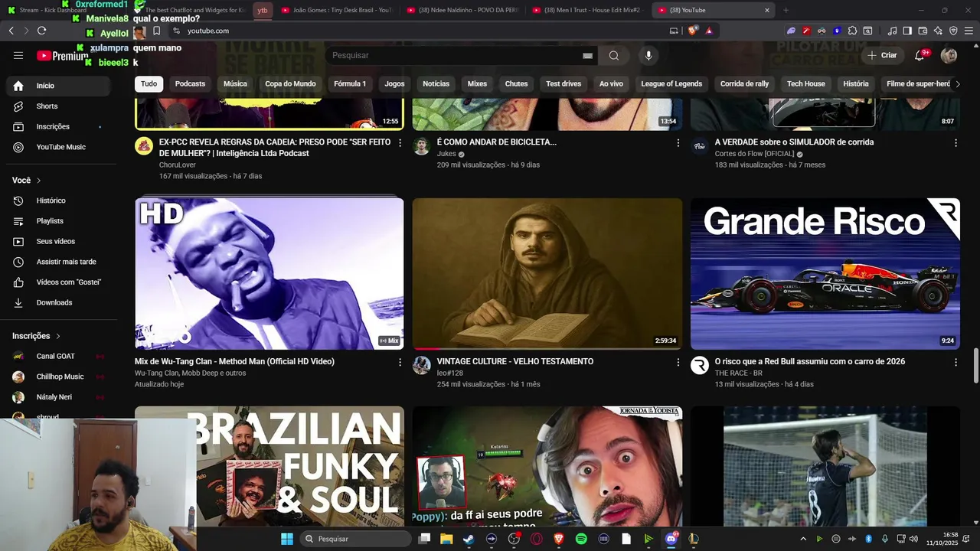This screenshot has width=980, height=551.
Task: Expand the Inscrições section chevron
Action: point(57,336)
